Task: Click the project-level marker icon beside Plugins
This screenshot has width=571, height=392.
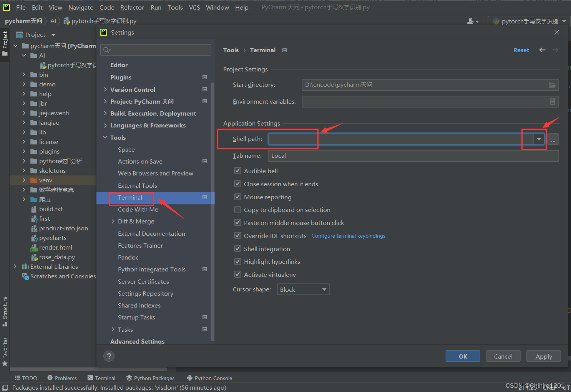Action: (x=204, y=77)
